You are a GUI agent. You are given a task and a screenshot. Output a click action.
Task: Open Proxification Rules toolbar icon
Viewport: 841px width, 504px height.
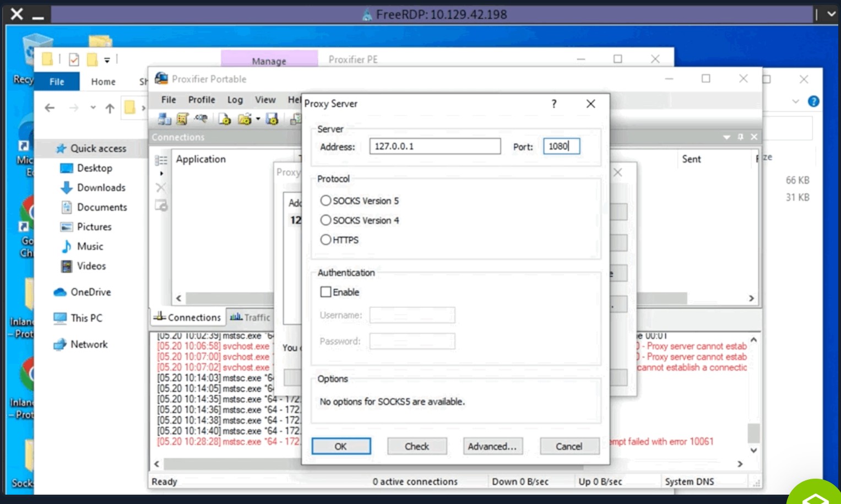(x=182, y=118)
